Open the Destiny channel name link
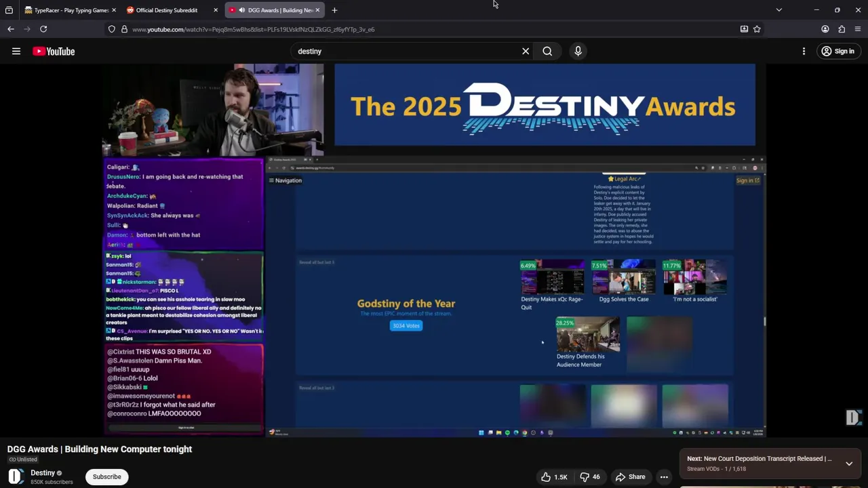 (x=43, y=473)
